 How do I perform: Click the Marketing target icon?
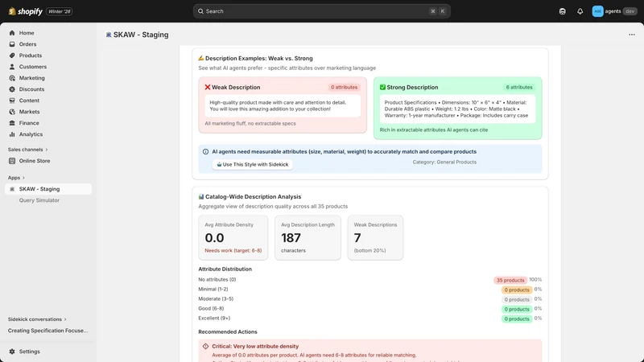click(12, 78)
